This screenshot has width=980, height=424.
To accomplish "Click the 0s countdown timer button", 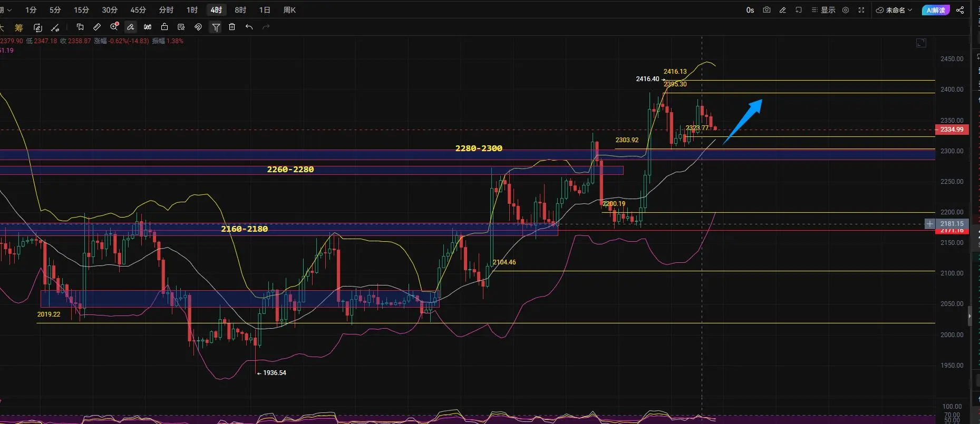I will 750,10.
